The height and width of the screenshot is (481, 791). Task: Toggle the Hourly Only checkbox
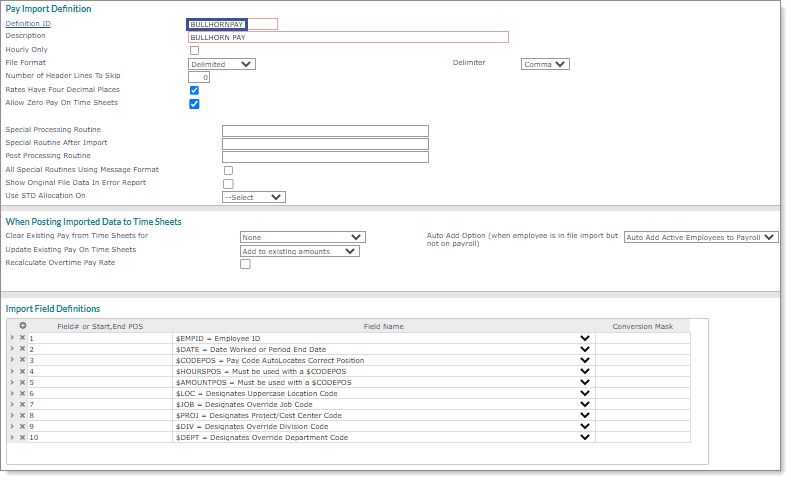point(194,50)
